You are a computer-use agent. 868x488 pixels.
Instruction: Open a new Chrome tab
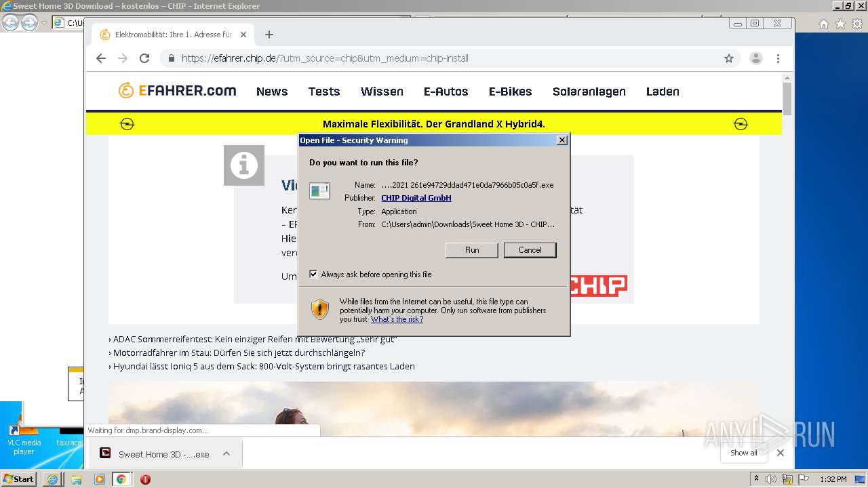pos(269,35)
